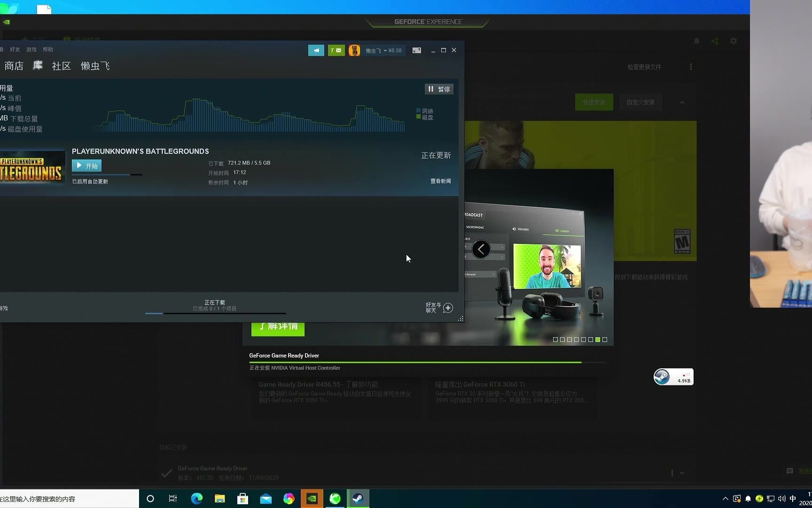812x508 pixels.
Task: Enter Steam Big Picture mode
Action: [416, 50]
